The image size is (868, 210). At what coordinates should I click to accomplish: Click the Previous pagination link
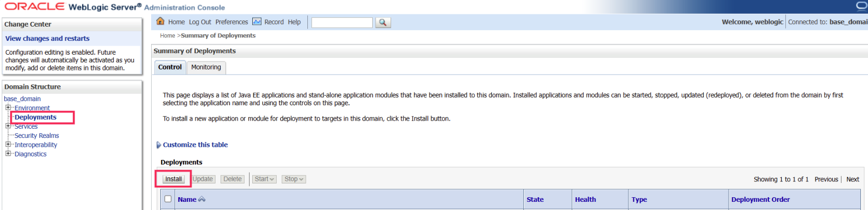tap(826, 179)
